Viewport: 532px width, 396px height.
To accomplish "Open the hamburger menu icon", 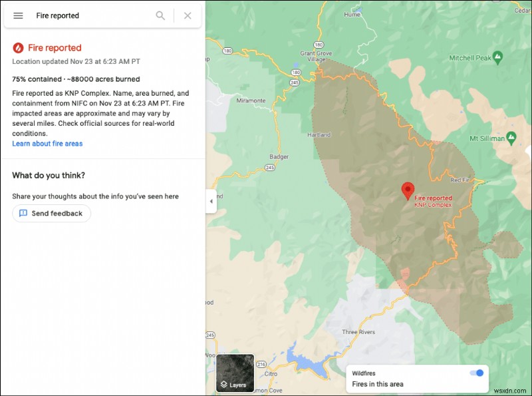I will (x=18, y=15).
